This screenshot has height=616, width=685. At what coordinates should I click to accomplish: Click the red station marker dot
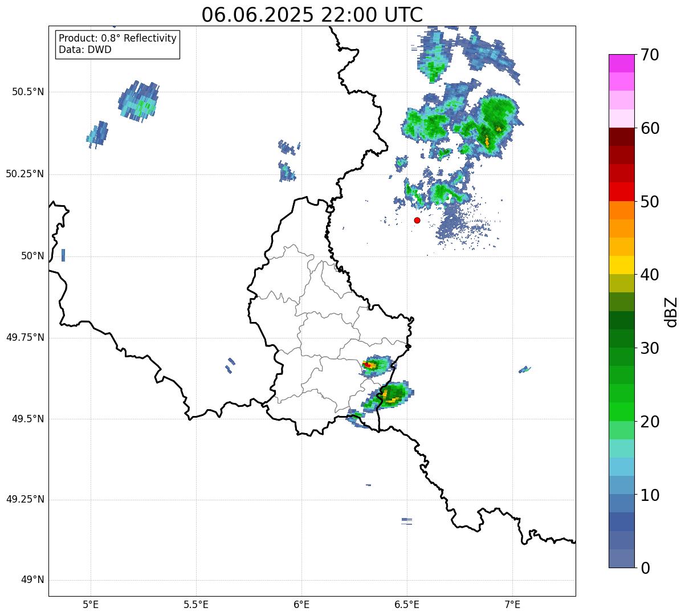pyautogui.click(x=417, y=220)
